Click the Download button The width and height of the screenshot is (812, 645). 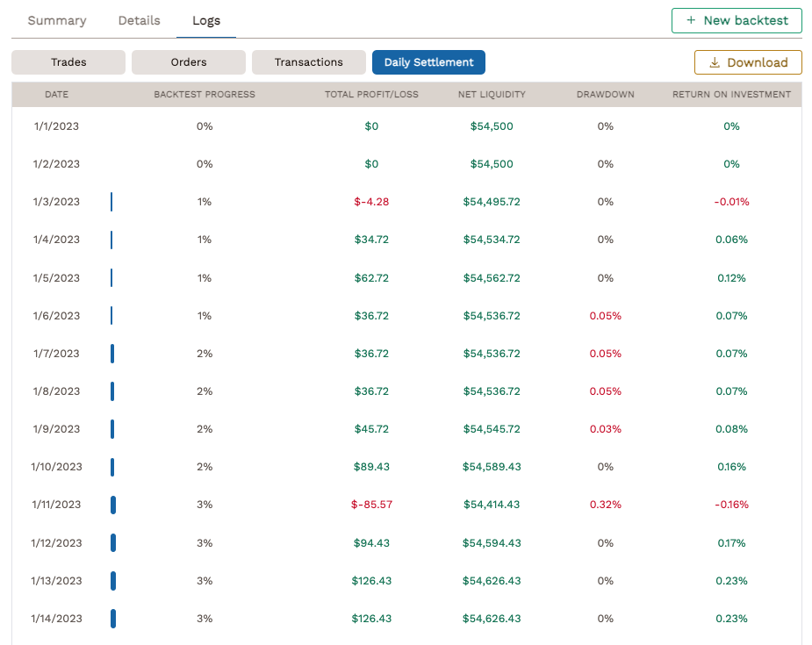(x=748, y=62)
